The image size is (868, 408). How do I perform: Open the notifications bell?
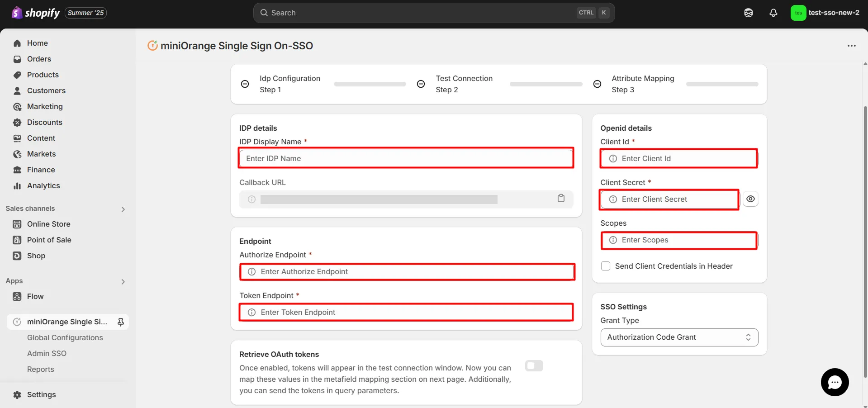[773, 13]
